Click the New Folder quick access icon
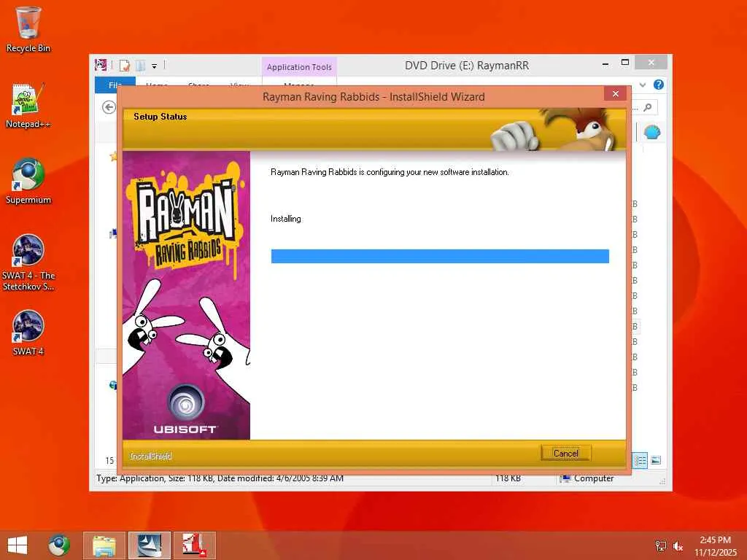The width and height of the screenshot is (747, 560). pos(141,65)
